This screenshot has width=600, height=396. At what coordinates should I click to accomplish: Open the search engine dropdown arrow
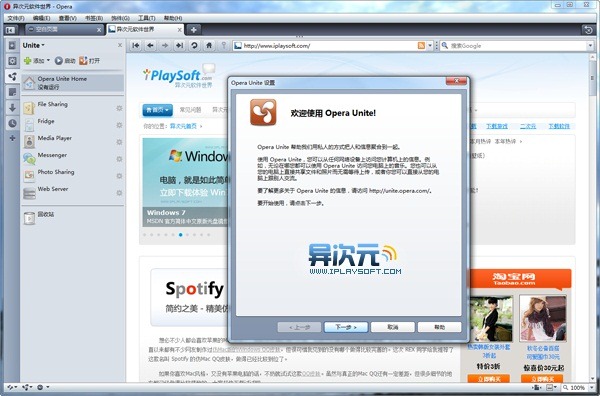click(590, 46)
